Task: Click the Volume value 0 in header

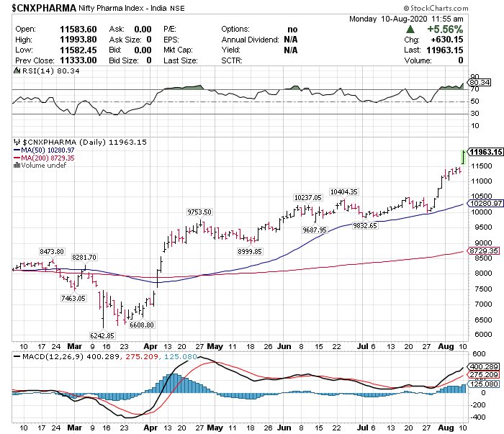Action: point(461,60)
